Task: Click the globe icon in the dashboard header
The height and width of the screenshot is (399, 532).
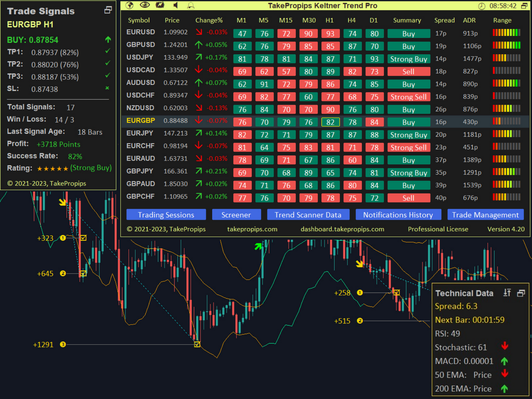Action: [x=129, y=5]
